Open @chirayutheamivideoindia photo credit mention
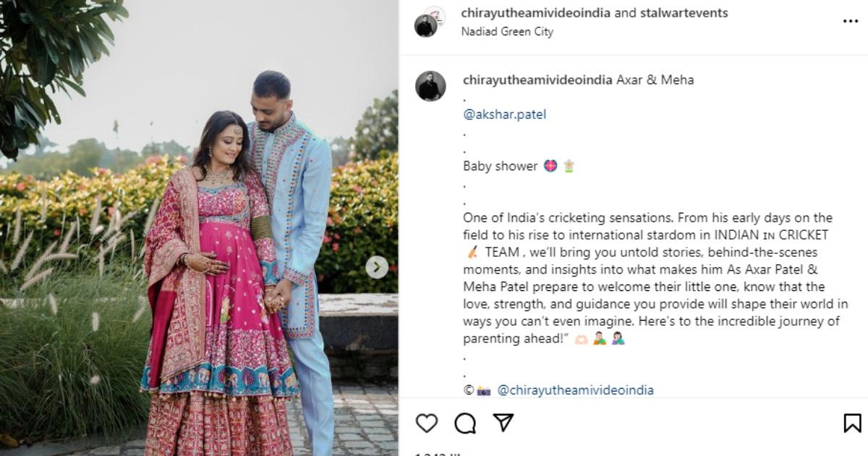The image size is (868, 456). [x=575, y=390]
